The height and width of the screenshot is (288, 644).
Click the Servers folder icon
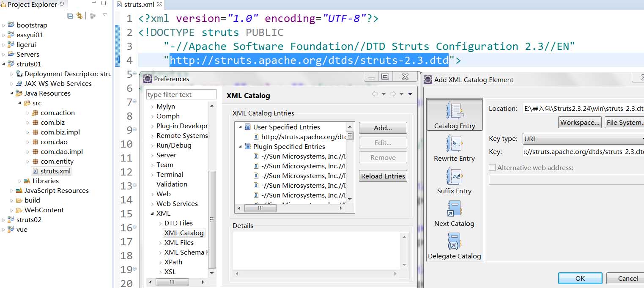click(x=11, y=55)
